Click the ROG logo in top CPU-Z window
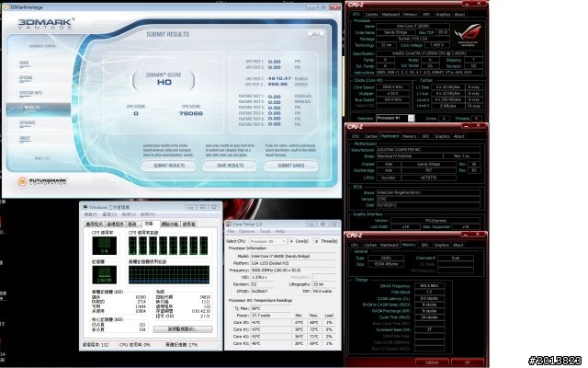588x368 pixels. [x=468, y=35]
